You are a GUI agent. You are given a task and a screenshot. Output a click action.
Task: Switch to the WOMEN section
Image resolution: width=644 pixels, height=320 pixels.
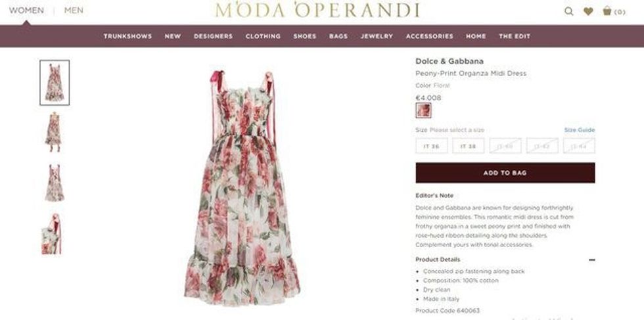[x=26, y=11]
